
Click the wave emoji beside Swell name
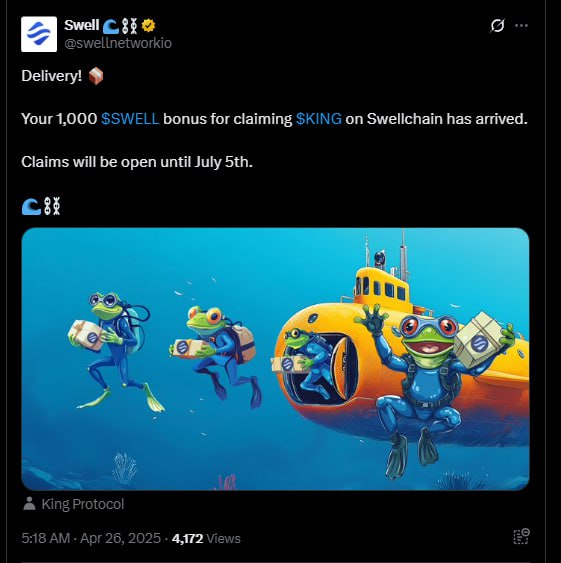(x=111, y=26)
